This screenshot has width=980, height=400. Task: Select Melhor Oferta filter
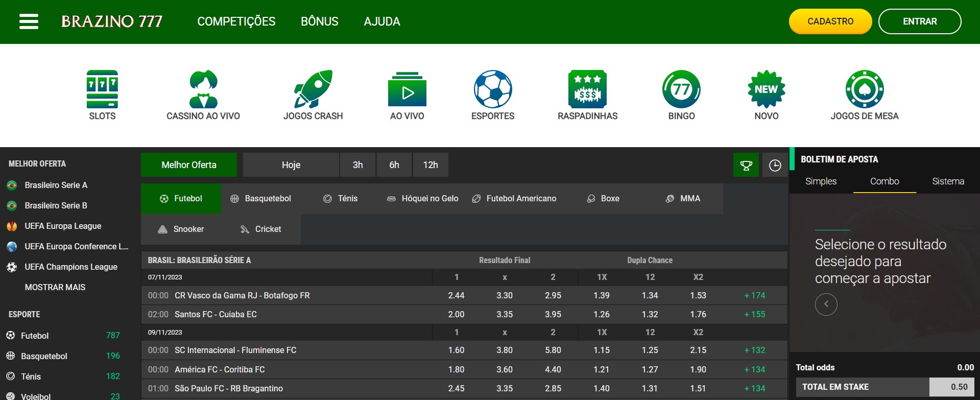(x=189, y=165)
